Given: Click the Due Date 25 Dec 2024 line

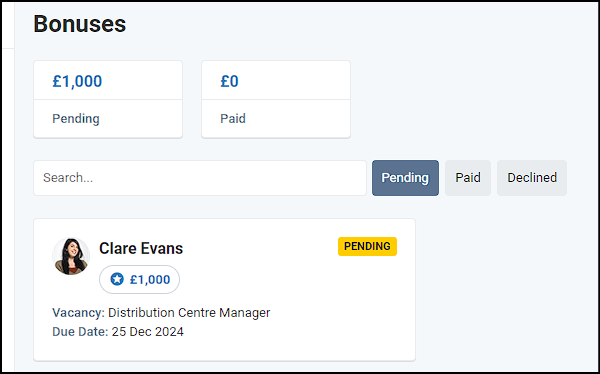Looking at the screenshot, I should pos(118,332).
